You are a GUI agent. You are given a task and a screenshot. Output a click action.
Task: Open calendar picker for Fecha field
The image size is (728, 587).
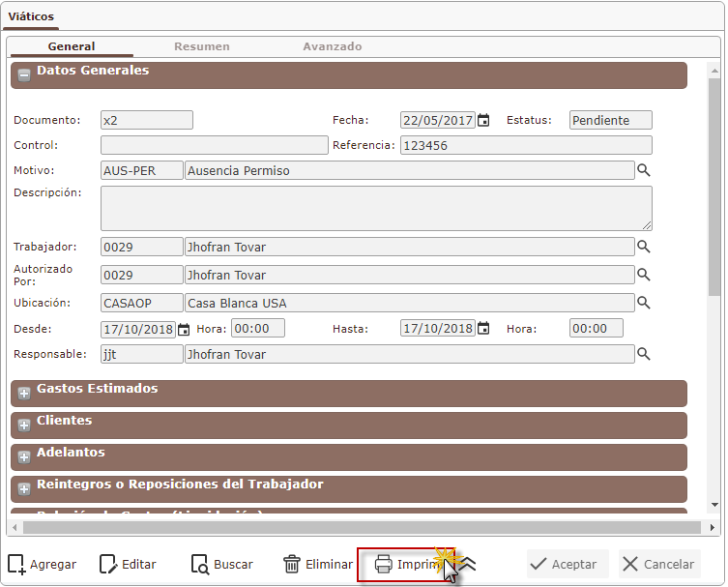tap(483, 121)
